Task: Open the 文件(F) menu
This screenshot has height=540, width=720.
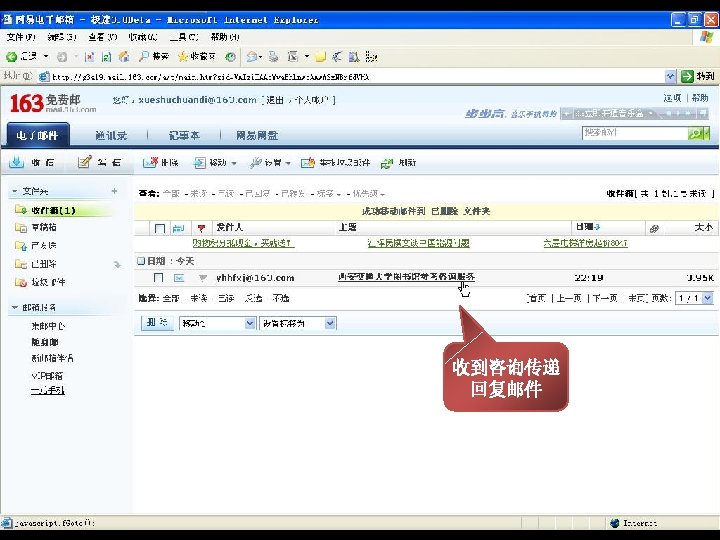Action: 21,37
